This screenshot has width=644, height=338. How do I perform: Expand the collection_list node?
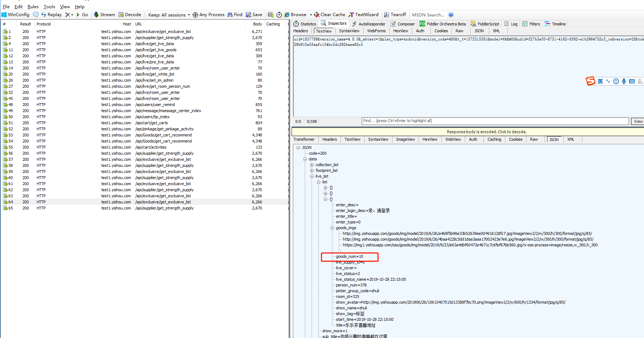(x=312, y=165)
